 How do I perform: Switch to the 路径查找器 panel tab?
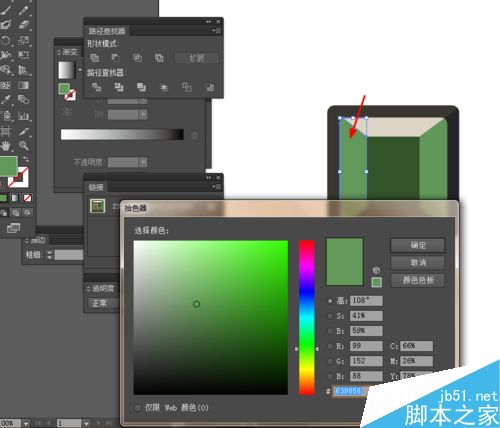tap(107, 31)
